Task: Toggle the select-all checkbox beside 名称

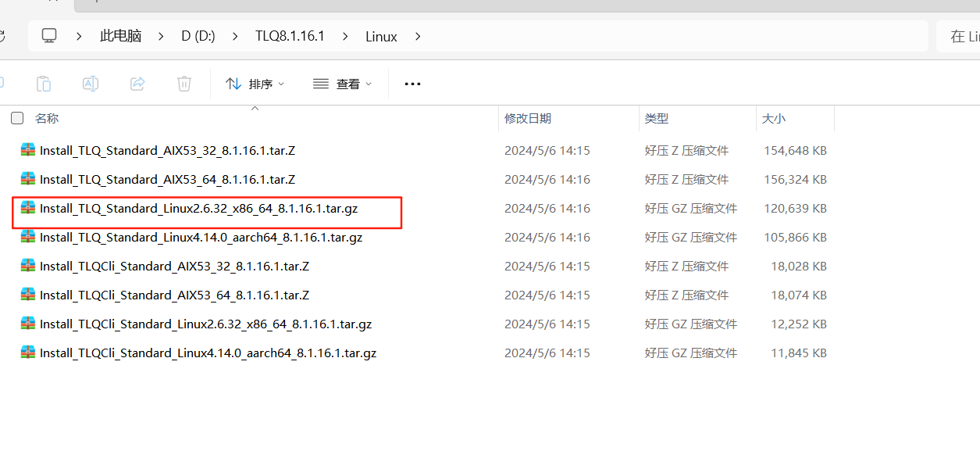Action: pyautogui.click(x=17, y=118)
